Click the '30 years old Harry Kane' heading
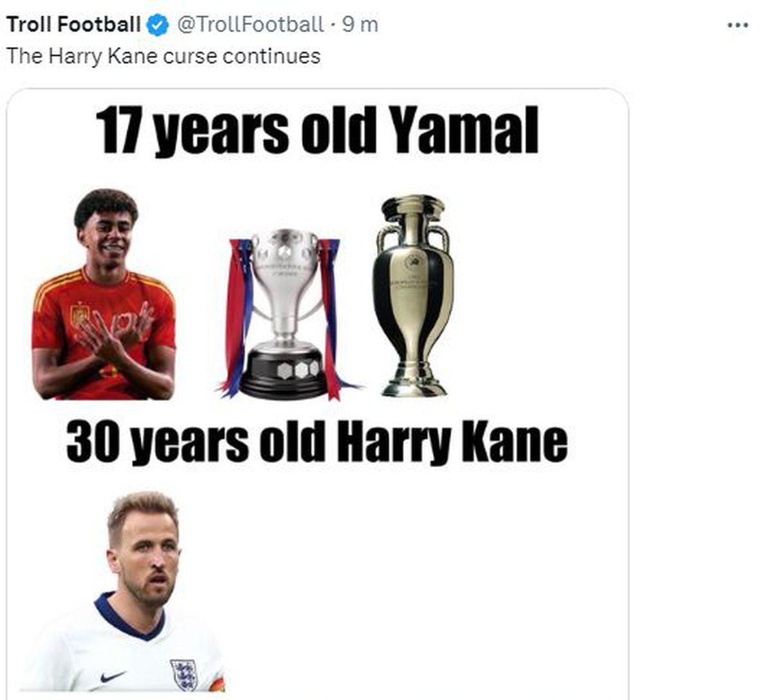This screenshot has height=700, width=772. (x=317, y=442)
